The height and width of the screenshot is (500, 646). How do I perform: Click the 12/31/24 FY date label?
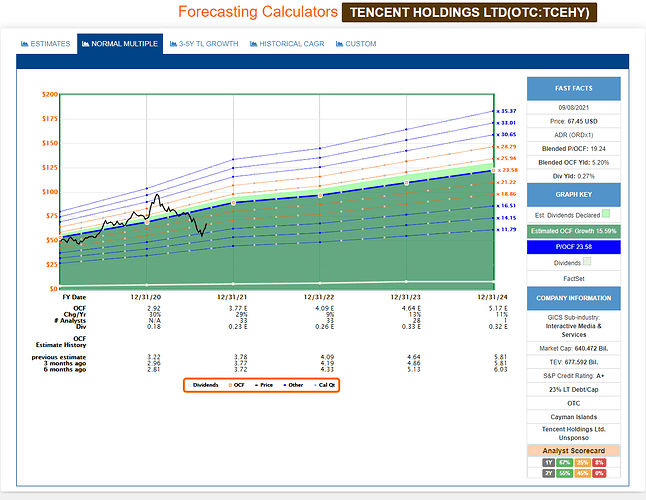pyautogui.click(x=492, y=297)
